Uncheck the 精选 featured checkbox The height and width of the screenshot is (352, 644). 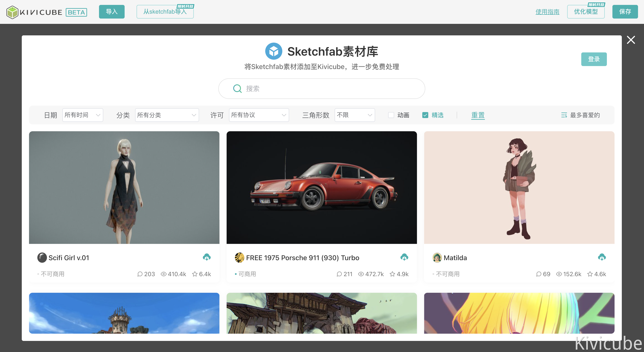[x=425, y=115]
